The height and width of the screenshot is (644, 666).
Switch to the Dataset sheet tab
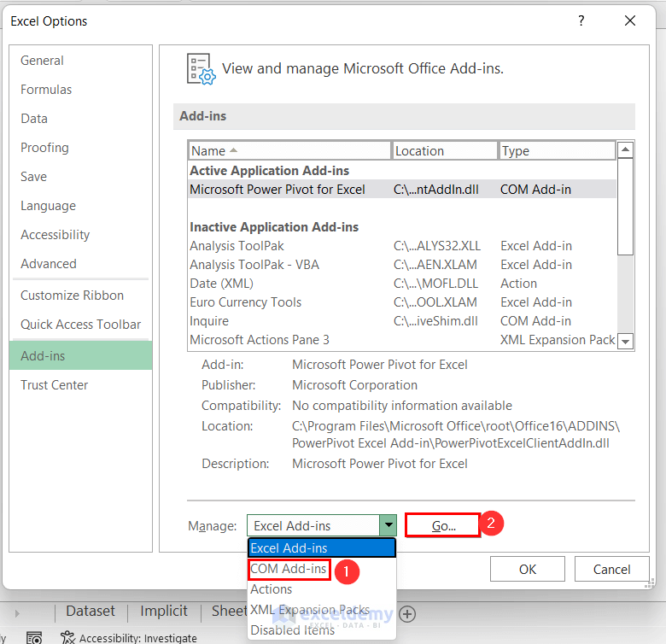91,611
